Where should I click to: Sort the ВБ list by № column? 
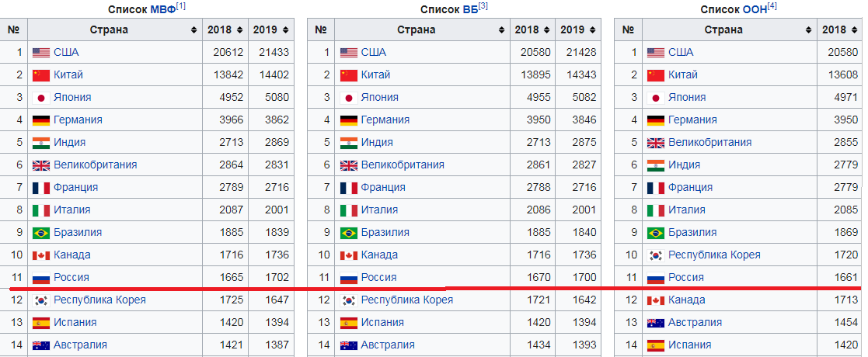pyautogui.click(x=321, y=30)
